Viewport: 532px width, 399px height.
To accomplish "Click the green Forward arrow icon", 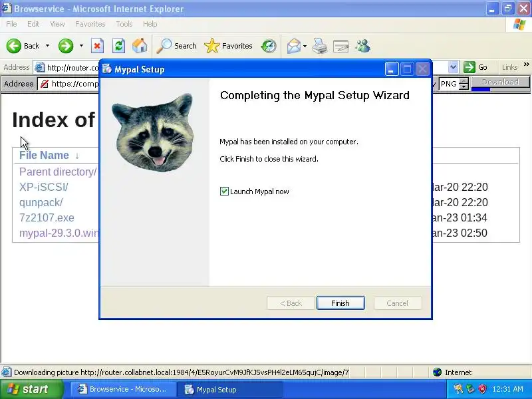I will point(65,46).
